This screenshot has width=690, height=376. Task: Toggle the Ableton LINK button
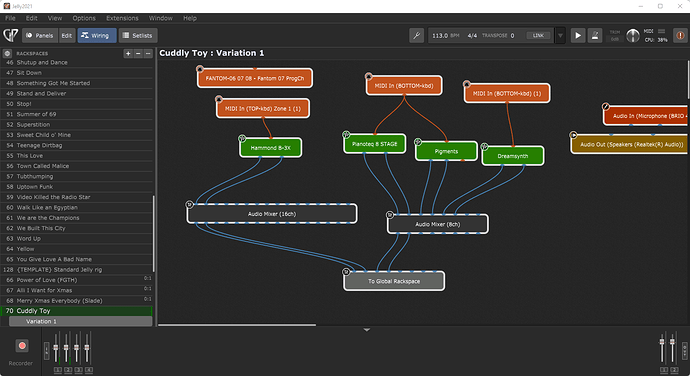(538, 35)
